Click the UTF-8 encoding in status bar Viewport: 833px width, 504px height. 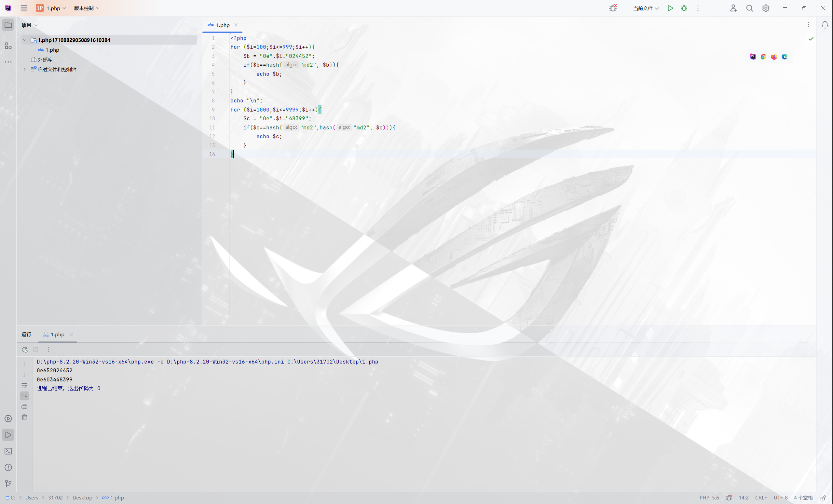click(x=780, y=497)
